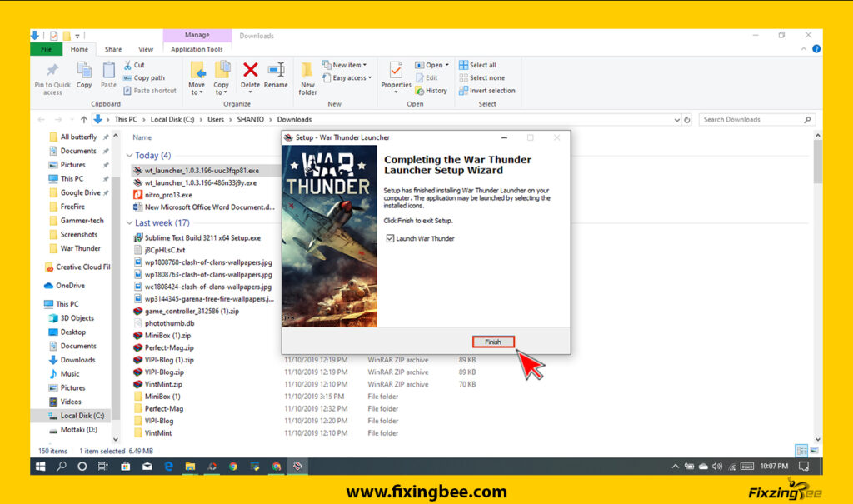Open the War Thunder quick access folder
853x504 pixels.
pyautogui.click(x=80, y=248)
